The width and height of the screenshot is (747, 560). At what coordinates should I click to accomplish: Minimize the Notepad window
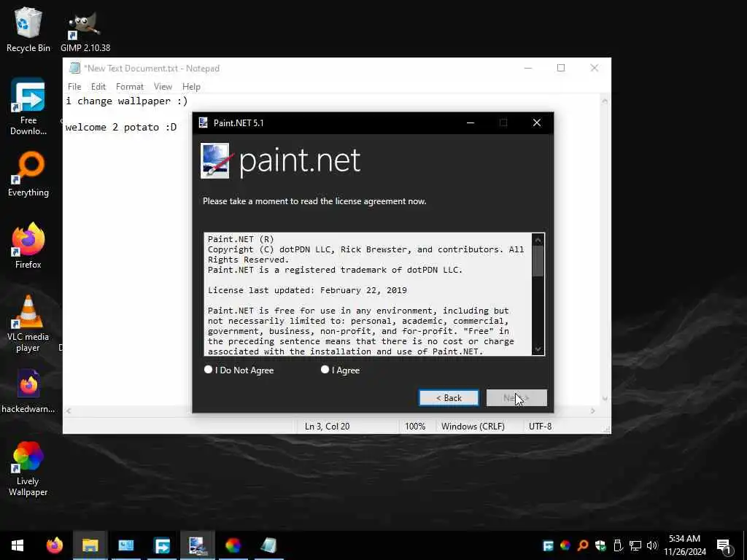pyautogui.click(x=528, y=68)
